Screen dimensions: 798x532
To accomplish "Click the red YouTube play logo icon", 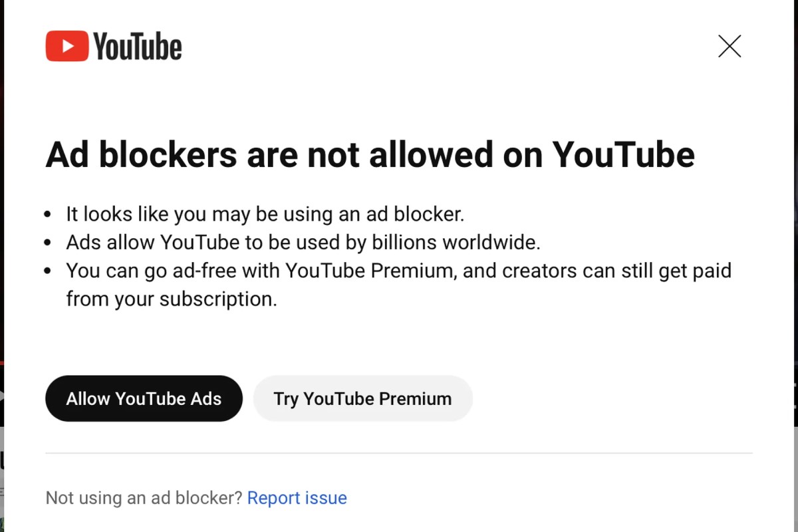I will click(x=66, y=46).
